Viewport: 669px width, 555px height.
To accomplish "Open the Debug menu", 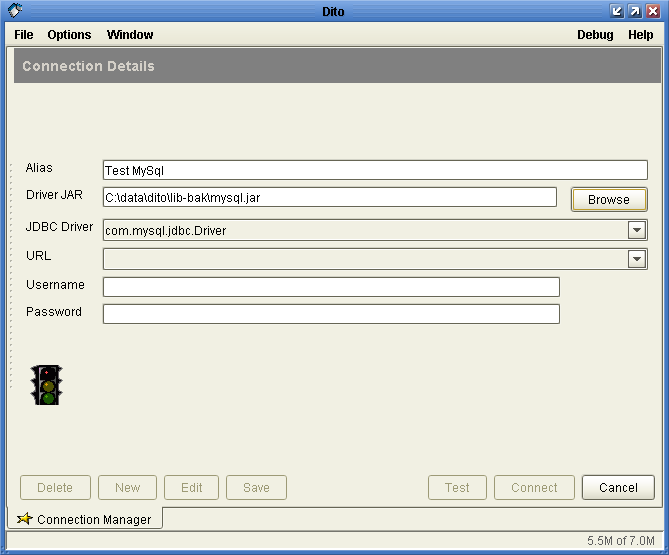I will click(x=595, y=35).
